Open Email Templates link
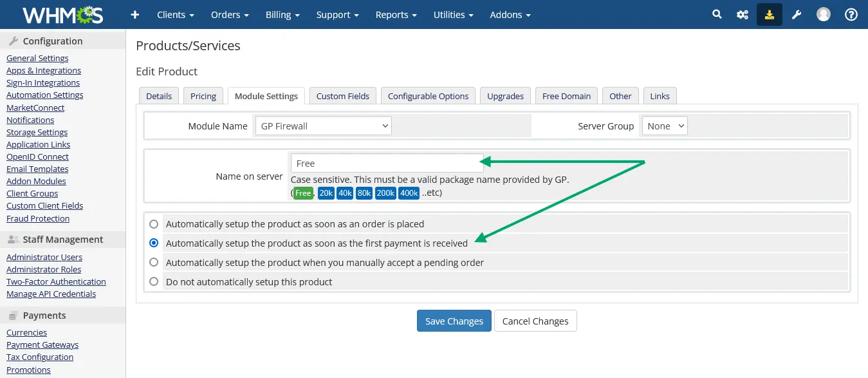 pyautogui.click(x=37, y=169)
